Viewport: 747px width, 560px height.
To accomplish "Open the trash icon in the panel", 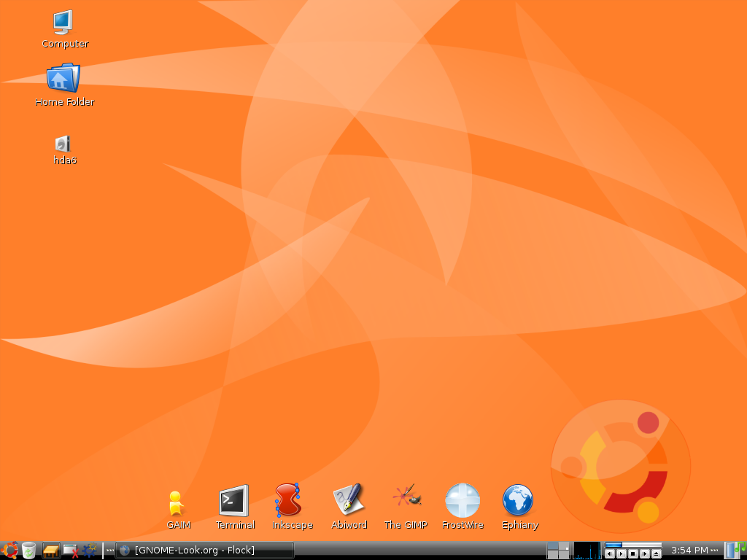I will click(29, 550).
